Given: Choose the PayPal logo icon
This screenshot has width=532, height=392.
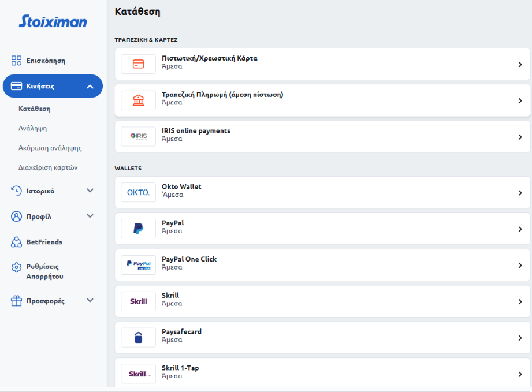Looking at the screenshot, I should coord(138,229).
